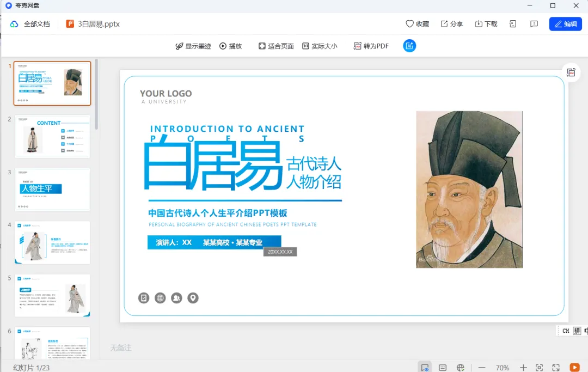Click the 古代诗人 text on the slide
The image size is (588, 372).
314,164
